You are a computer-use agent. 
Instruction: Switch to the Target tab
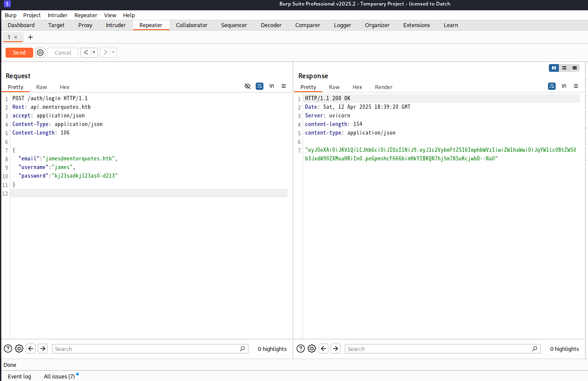(56, 25)
